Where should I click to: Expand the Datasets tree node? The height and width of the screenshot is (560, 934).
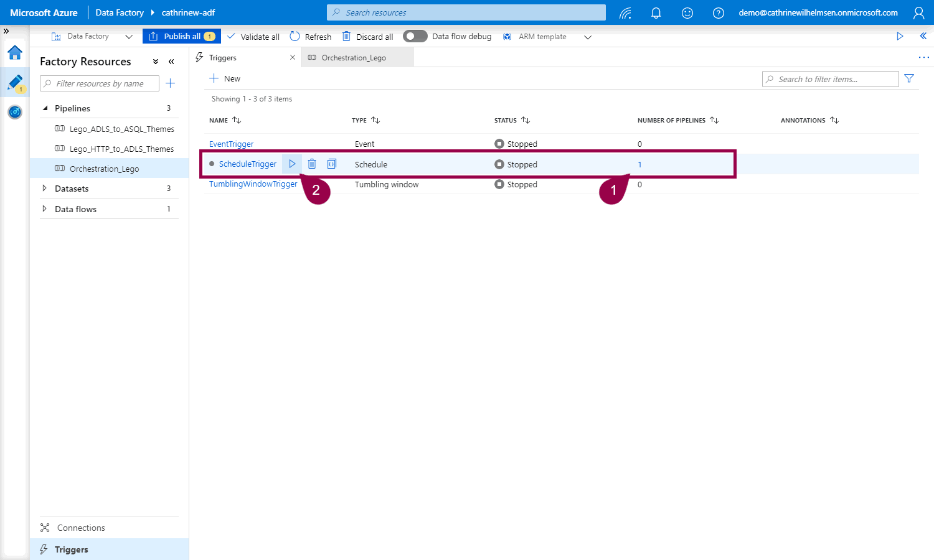(44, 189)
